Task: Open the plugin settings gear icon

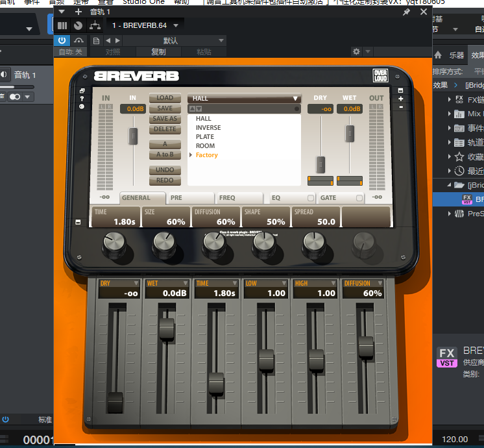Action: pyautogui.click(x=356, y=51)
